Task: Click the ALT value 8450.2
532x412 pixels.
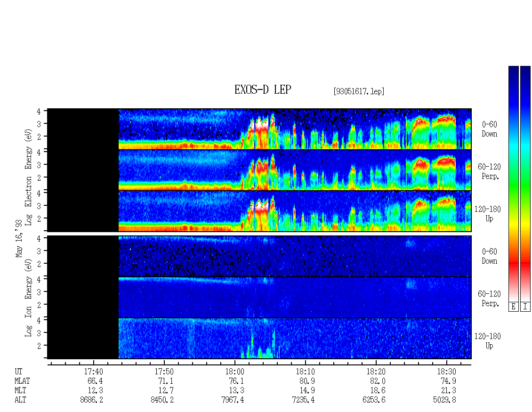Action: click(162, 400)
